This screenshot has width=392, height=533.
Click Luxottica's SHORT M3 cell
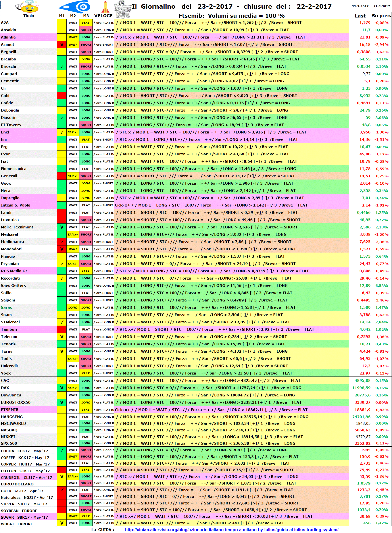tap(86, 220)
